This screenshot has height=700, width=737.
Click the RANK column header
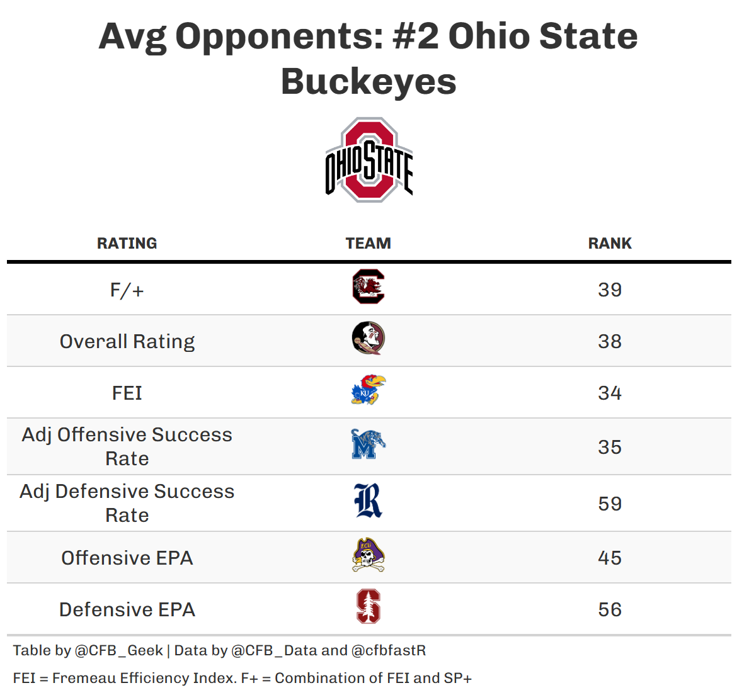point(610,244)
